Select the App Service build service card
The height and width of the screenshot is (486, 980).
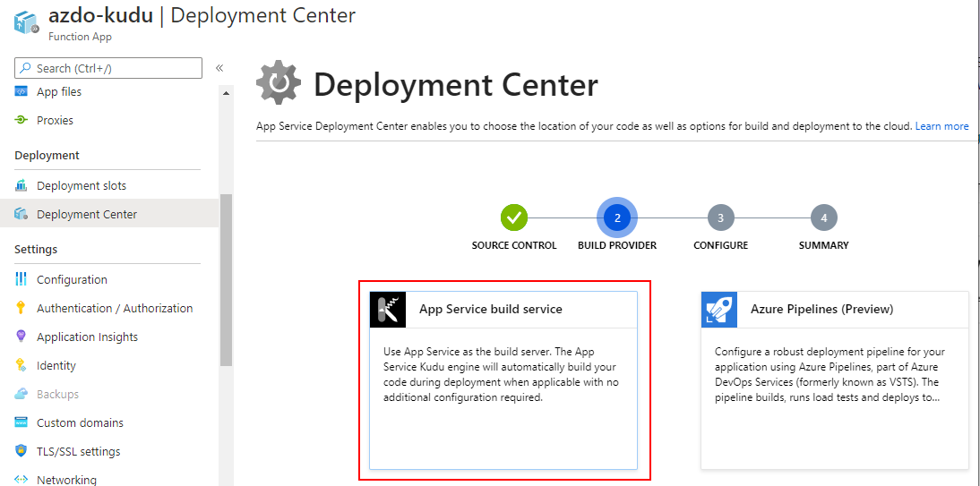coord(503,379)
